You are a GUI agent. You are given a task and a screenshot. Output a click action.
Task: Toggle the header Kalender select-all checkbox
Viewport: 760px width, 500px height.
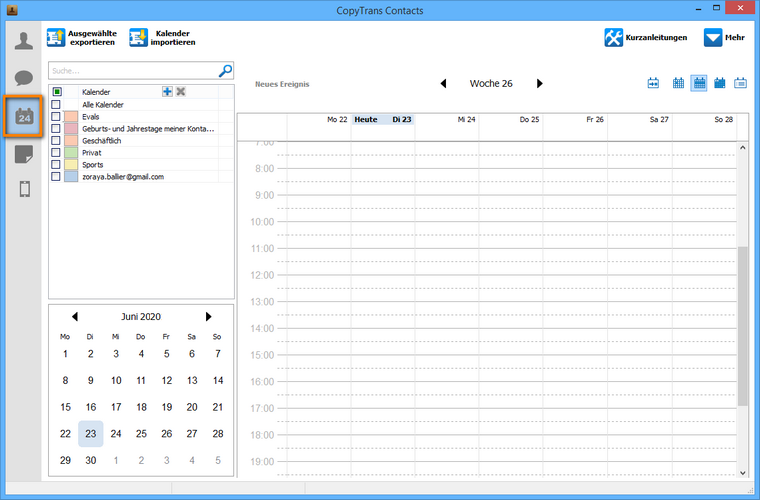(x=57, y=92)
